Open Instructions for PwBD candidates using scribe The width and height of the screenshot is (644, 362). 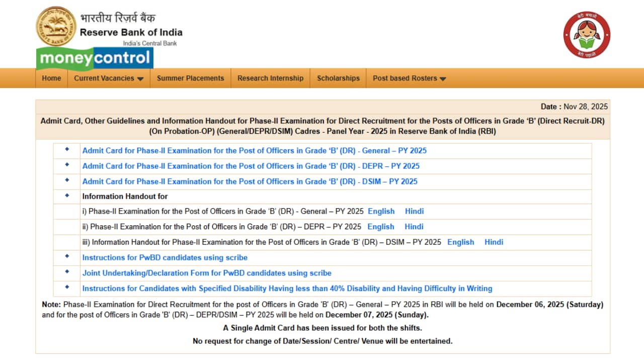[165, 257]
